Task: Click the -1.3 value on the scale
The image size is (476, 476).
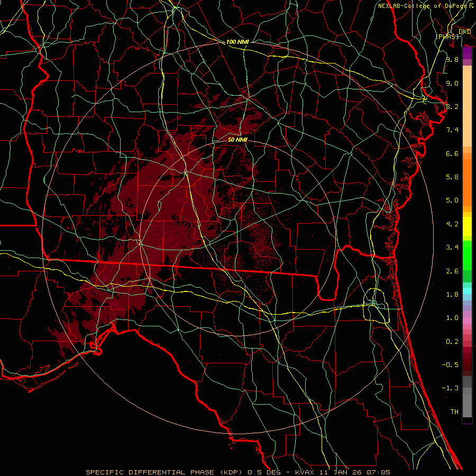Action: tap(450, 388)
